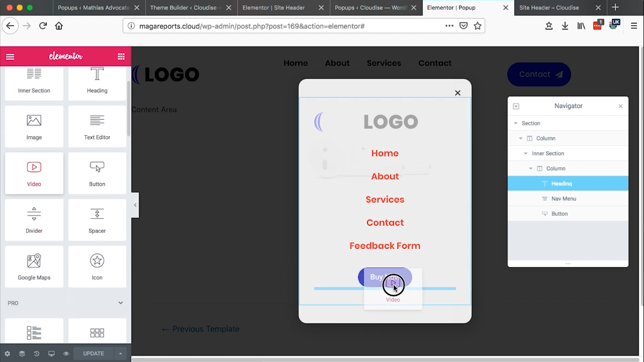
Task: Click the Contact button in site header
Action: [539, 74]
